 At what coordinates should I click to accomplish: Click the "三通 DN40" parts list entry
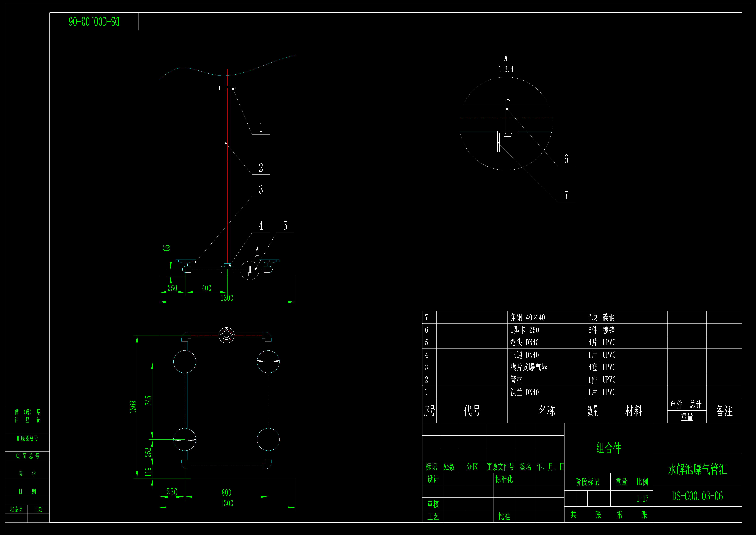tap(525, 355)
